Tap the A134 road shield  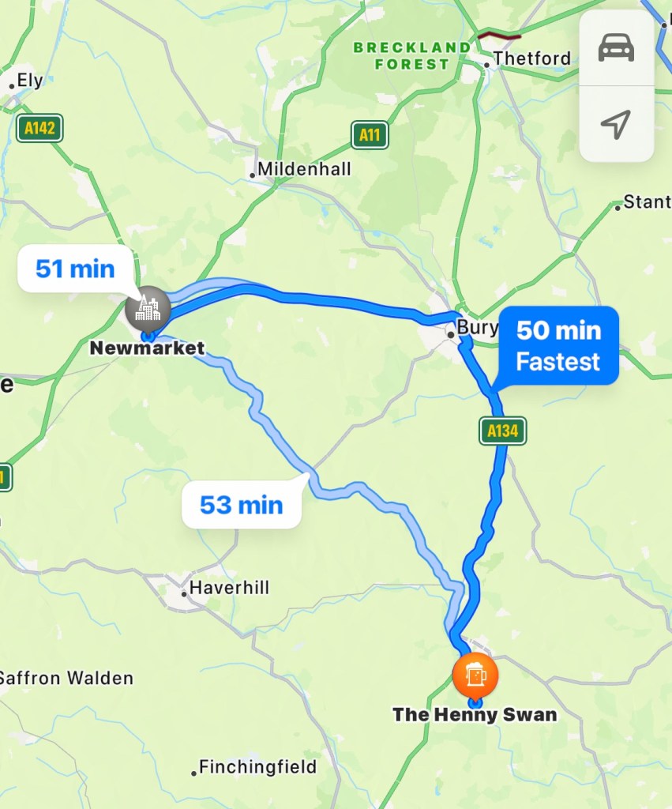503,431
